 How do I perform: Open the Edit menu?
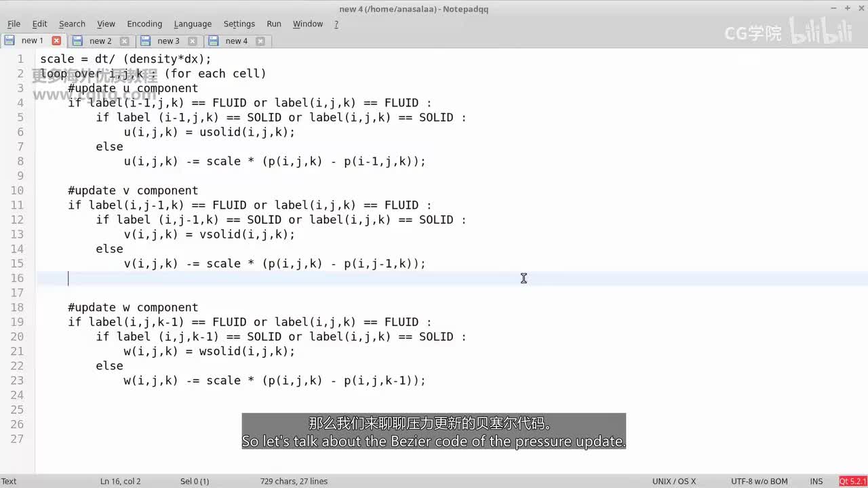(x=40, y=24)
